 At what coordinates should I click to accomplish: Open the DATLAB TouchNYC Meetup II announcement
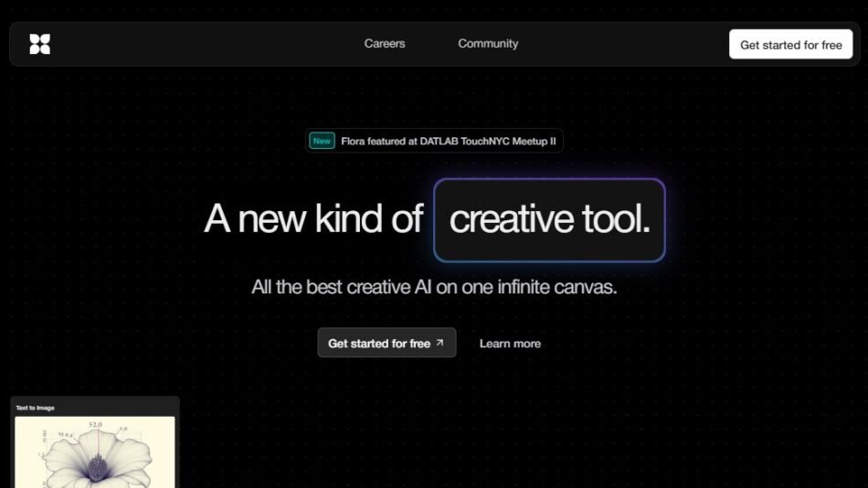point(448,141)
